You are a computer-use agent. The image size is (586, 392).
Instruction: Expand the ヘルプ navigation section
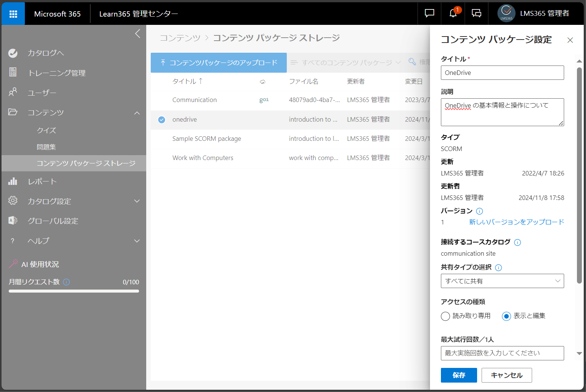tap(137, 241)
